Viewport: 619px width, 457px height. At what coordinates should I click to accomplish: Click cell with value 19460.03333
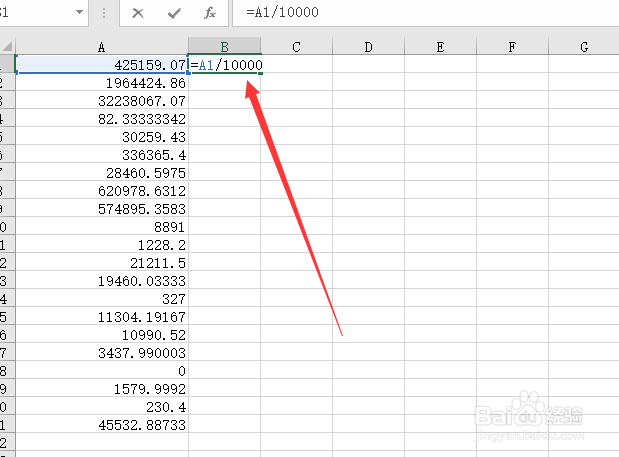(102, 281)
